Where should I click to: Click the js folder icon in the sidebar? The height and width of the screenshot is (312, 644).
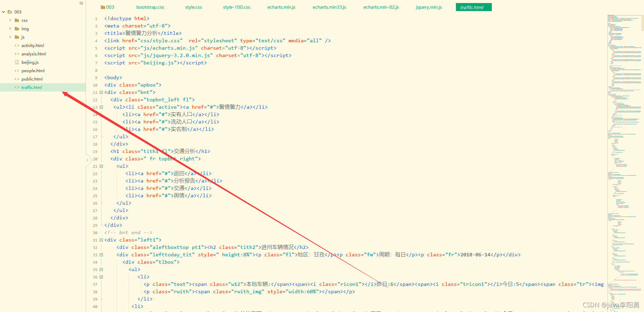pos(17,37)
